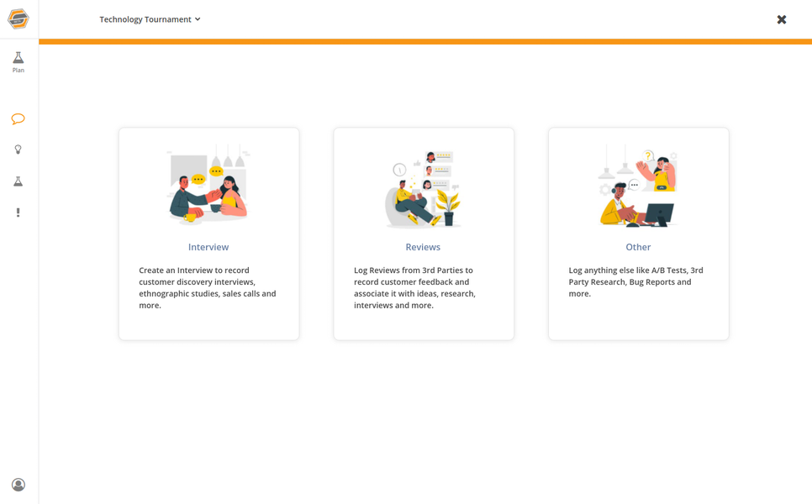Click the app logo at top left
Screen dimensions: 812x504
(x=18, y=18)
